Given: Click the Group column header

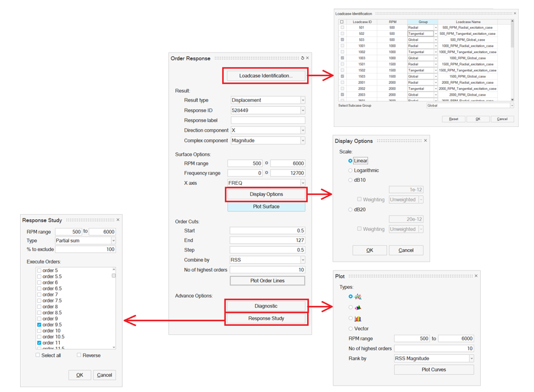Looking at the screenshot, I should click(x=422, y=22).
